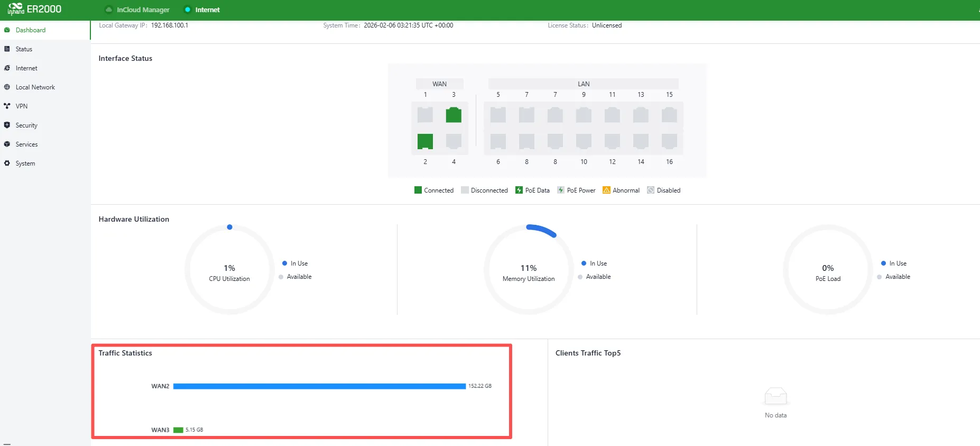Toggle Available legend for PoE Load
The image size is (980, 446).
[894, 277]
